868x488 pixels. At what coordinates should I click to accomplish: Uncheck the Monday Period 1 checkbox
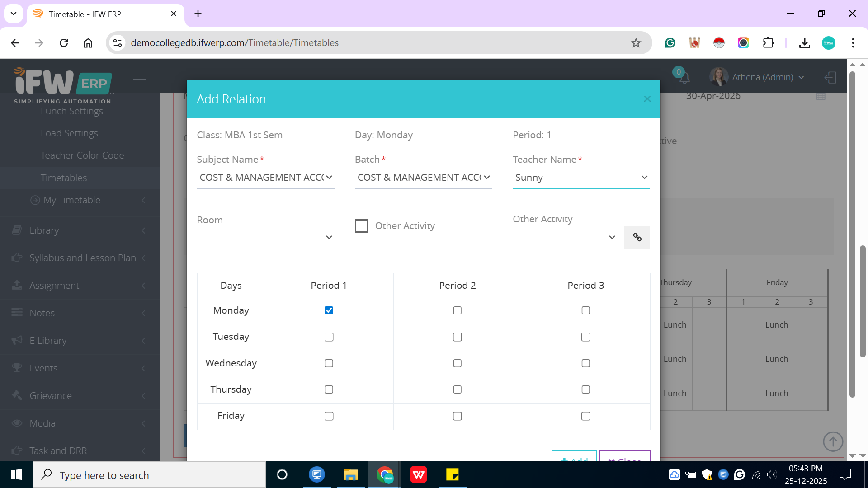(x=329, y=310)
